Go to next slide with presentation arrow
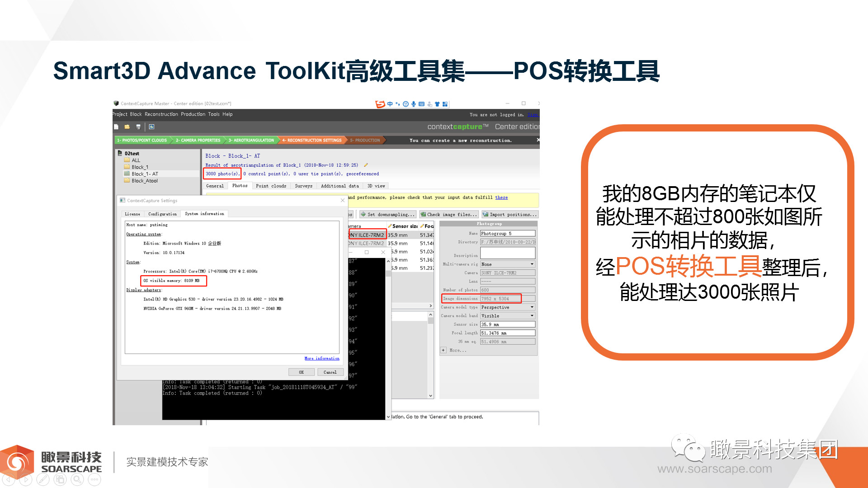Screen dimensions: 868x488 25,479
